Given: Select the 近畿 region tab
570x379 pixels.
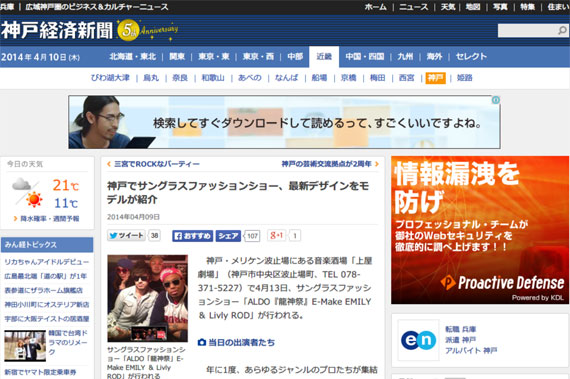Looking at the screenshot, I should pyautogui.click(x=324, y=57).
